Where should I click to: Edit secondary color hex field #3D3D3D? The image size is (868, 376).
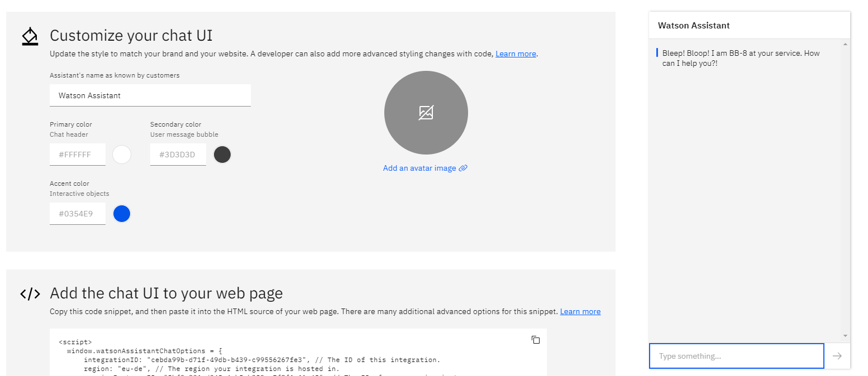click(x=178, y=155)
